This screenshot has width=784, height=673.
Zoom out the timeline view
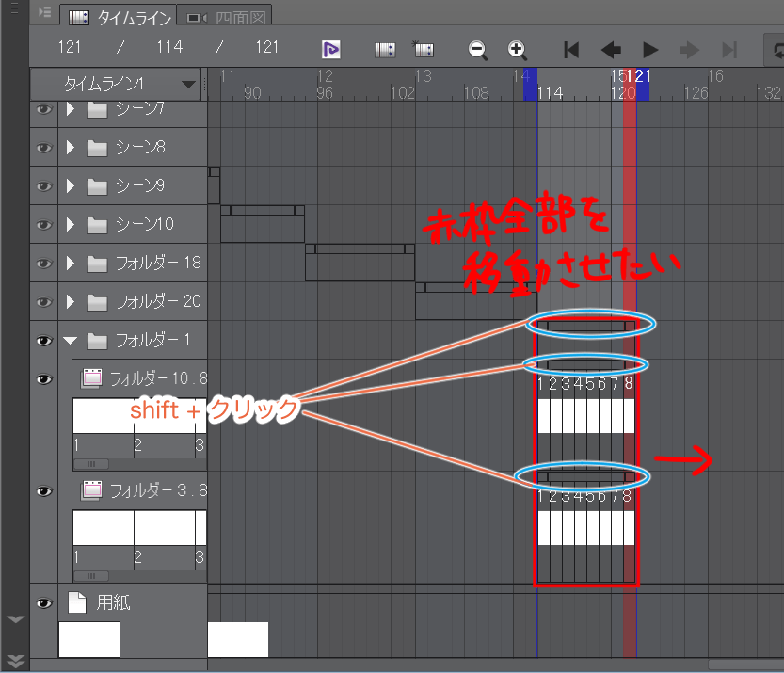point(478,49)
